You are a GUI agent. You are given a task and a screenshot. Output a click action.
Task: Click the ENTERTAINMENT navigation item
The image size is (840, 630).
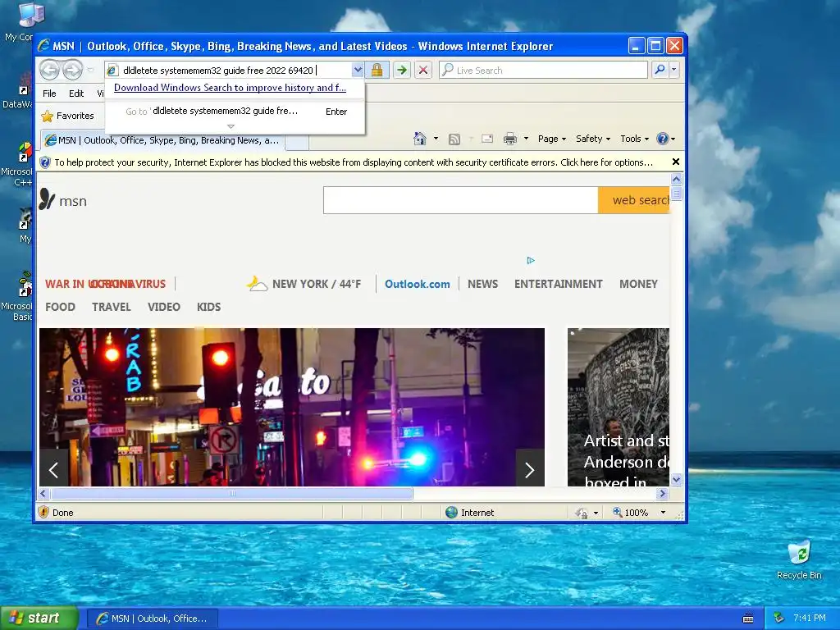coord(558,284)
